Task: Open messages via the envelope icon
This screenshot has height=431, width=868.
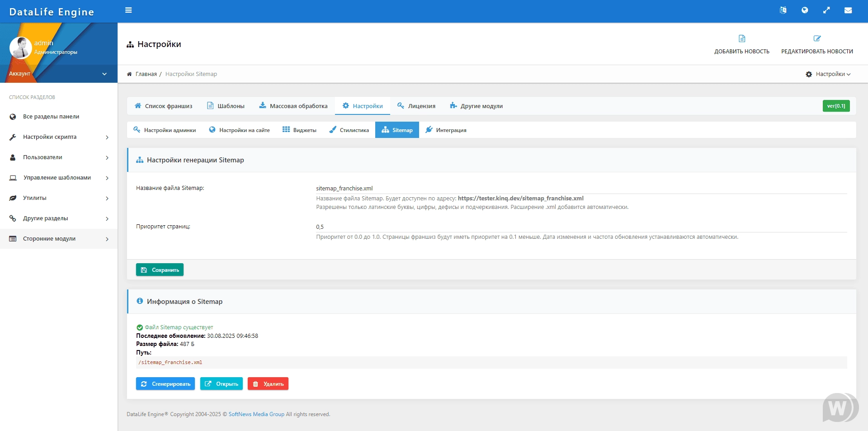Action: (848, 10)
